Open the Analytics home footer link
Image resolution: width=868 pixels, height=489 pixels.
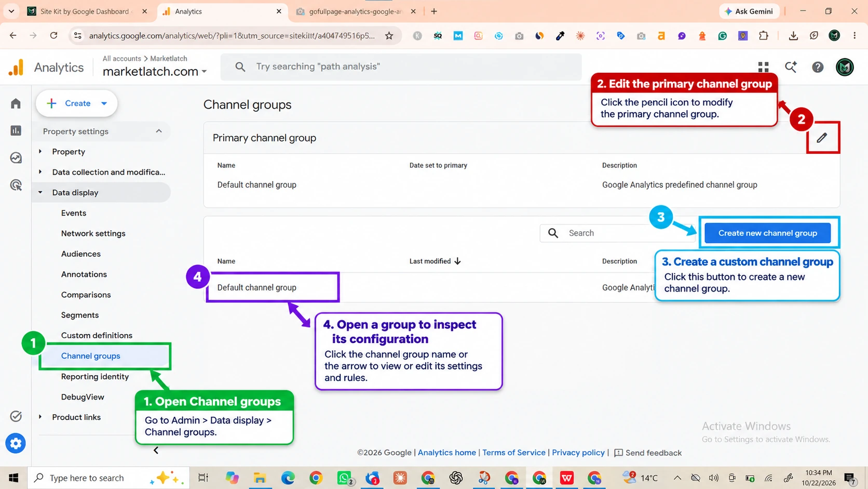coord(447,453)
